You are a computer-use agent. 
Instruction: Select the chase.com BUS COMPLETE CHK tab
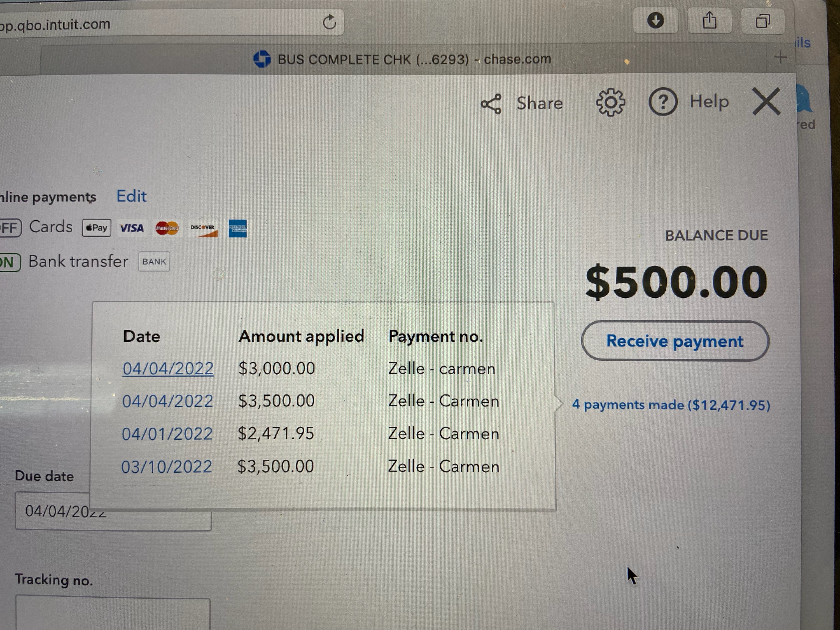pyautogui.click(x=403, y=59)
